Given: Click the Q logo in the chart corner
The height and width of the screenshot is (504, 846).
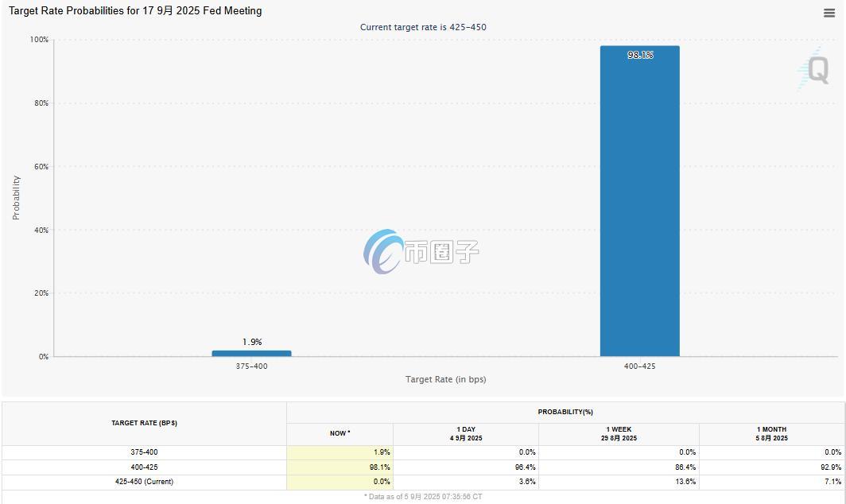Looking at the screenshot, I should 816,69.
